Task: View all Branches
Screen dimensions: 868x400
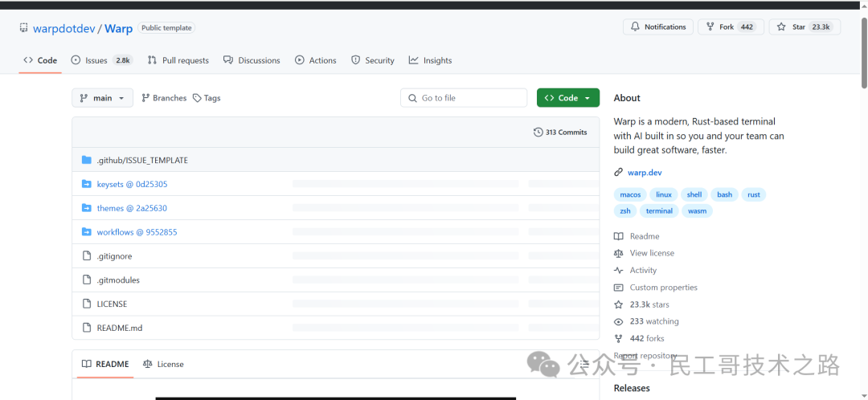Action: pyautogui.click(x=164, y=98)
